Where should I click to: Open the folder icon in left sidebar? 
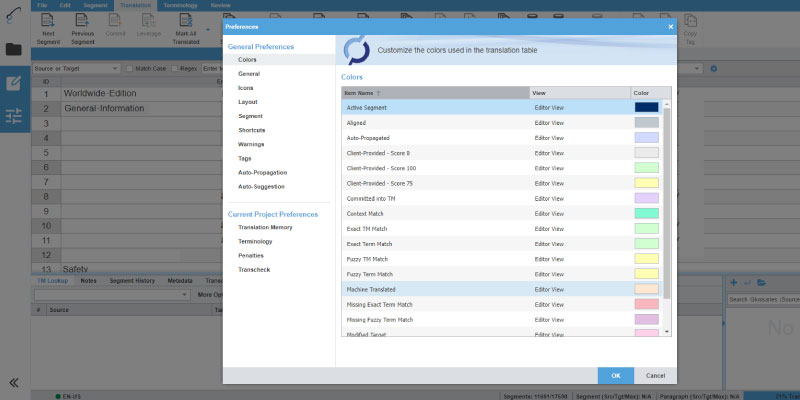14,49
